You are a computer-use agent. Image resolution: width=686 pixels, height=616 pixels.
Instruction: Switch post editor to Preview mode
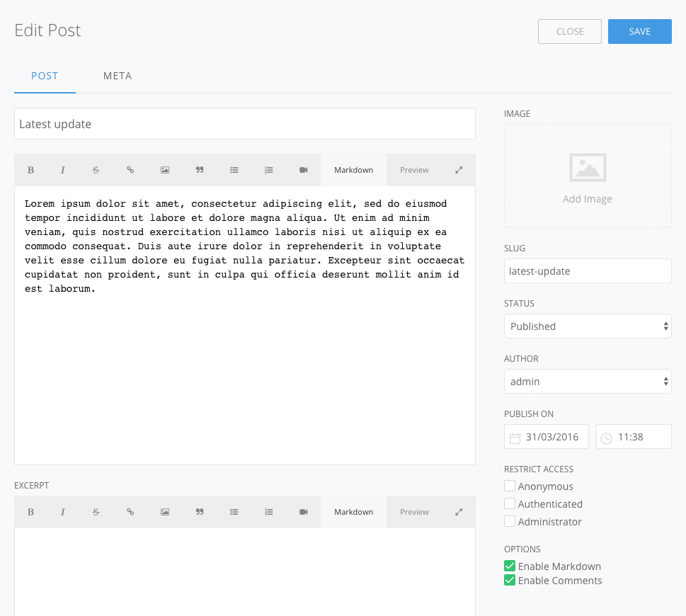414,170
